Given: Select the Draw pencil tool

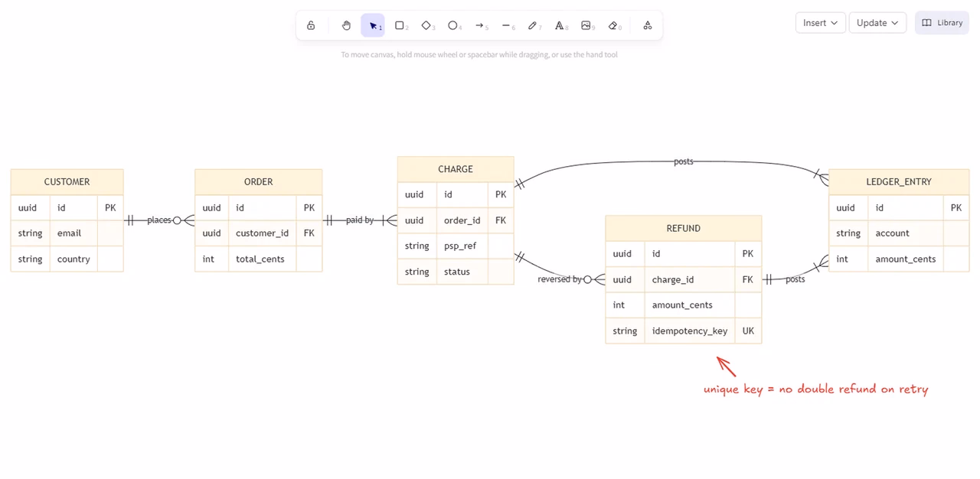Looking at the screenshot, I should pyautogui.click(x=533, y=25).
